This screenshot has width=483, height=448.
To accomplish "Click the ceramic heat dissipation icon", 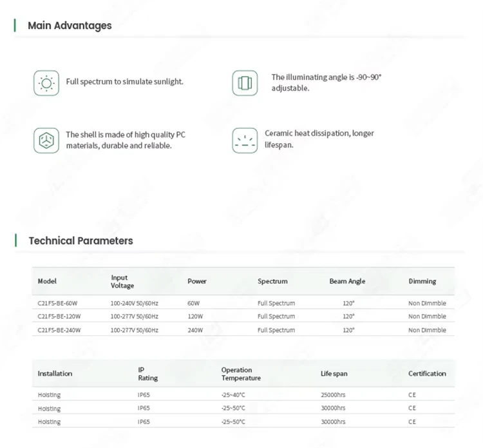I will (x=245, y=141).
